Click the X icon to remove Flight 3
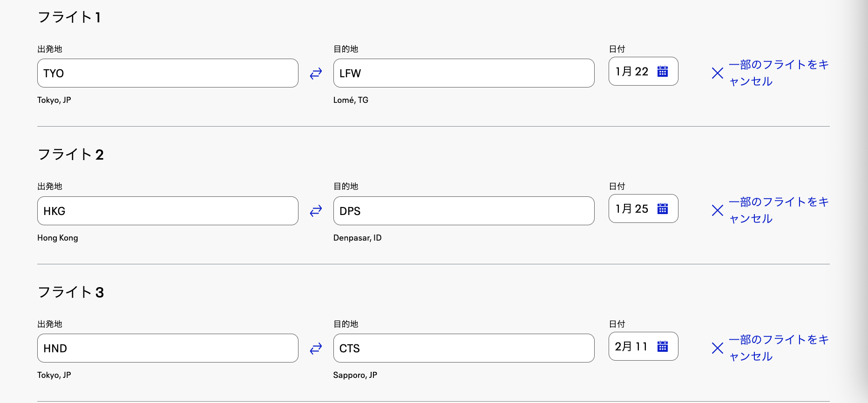Screen dimensions: 868x403 717,348
